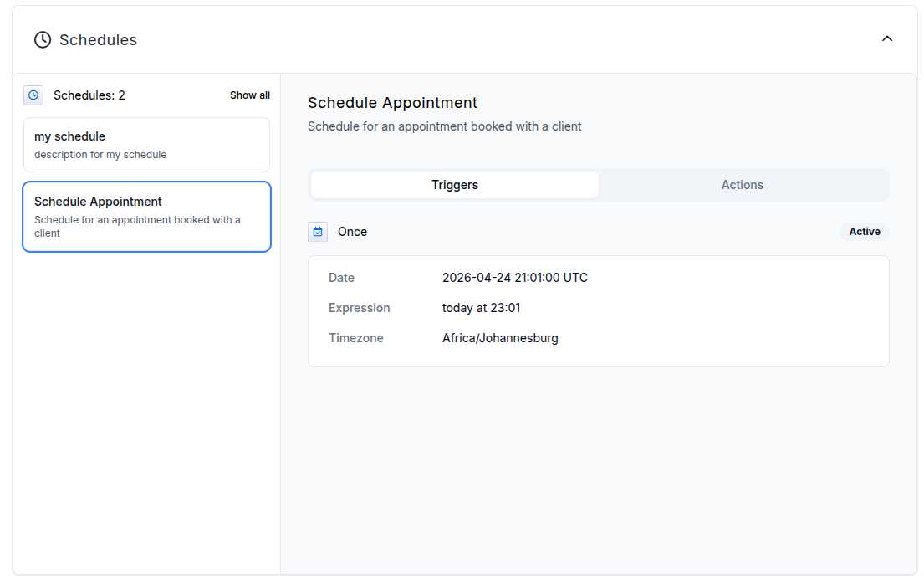The image size is (924, 579).
Task: Click the "Schedules: 2" count label
Action: [x=89, y=95]
